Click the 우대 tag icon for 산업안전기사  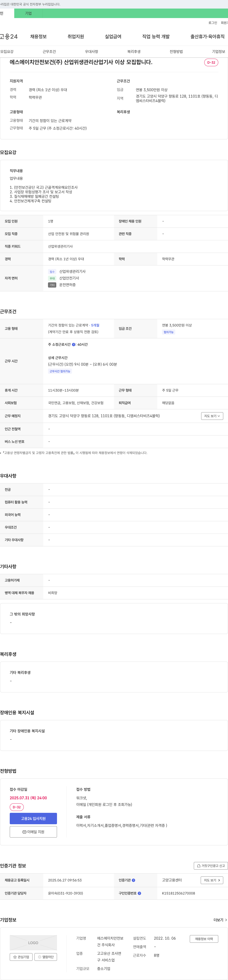tap(52, 279)
